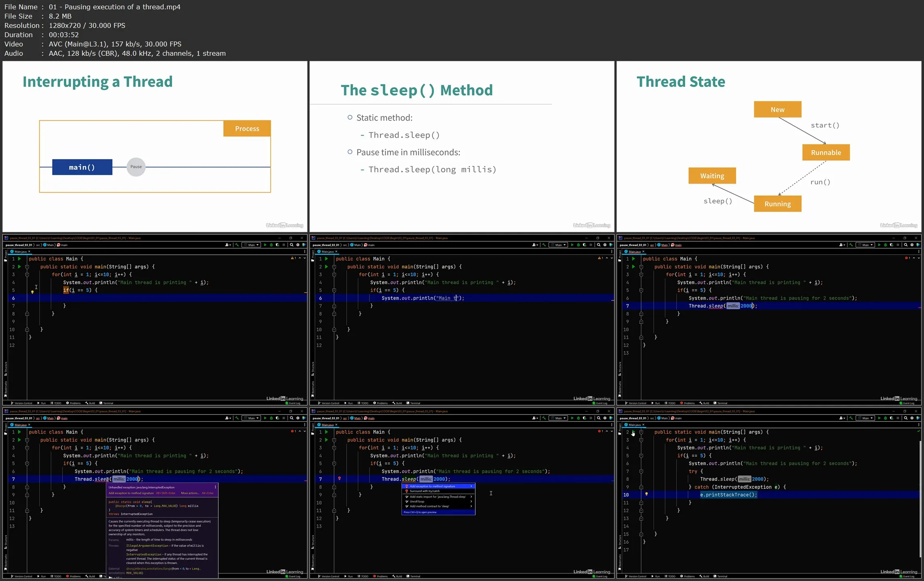Click green Run toolbar arrow in try/catch code frame
This screenshot has height=581, width=924.
click(x=879, y=418)
